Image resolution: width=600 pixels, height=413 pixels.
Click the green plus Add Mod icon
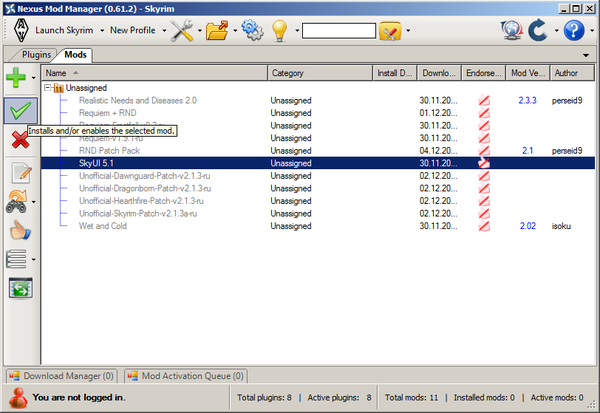point(17,77)
